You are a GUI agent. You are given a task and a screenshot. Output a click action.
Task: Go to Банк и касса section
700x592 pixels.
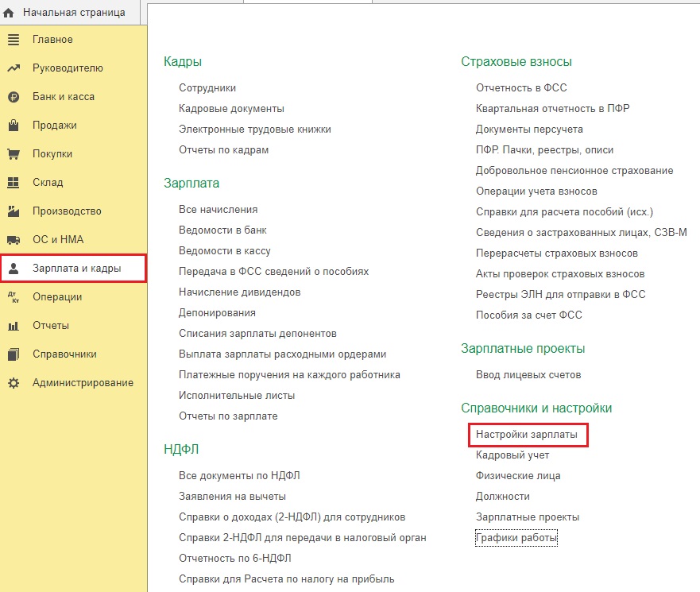64,96
